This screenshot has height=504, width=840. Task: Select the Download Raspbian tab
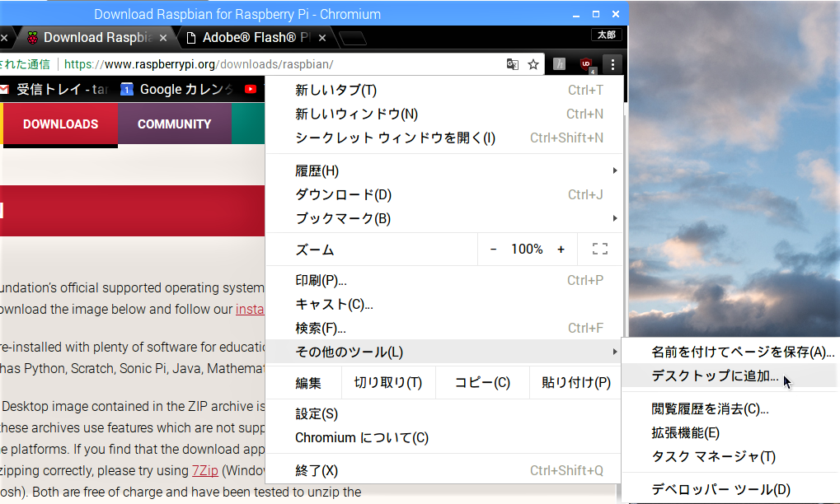(x=98, y=37)
